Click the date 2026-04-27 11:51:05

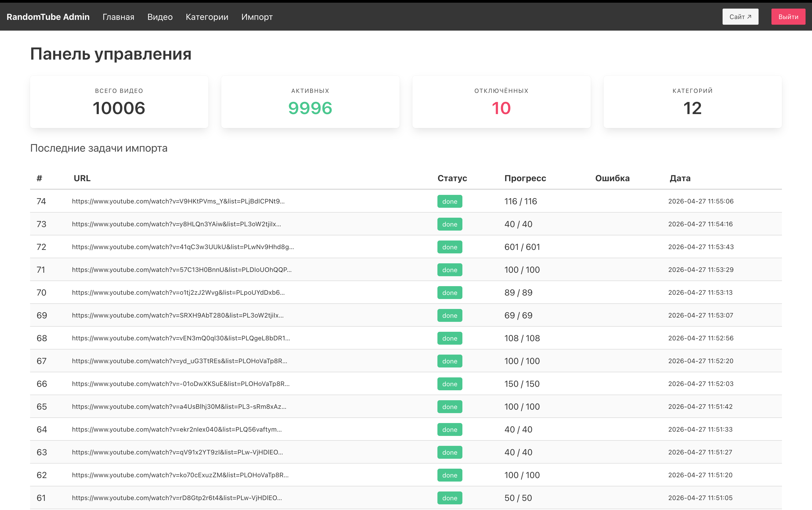tap(700, 498)
